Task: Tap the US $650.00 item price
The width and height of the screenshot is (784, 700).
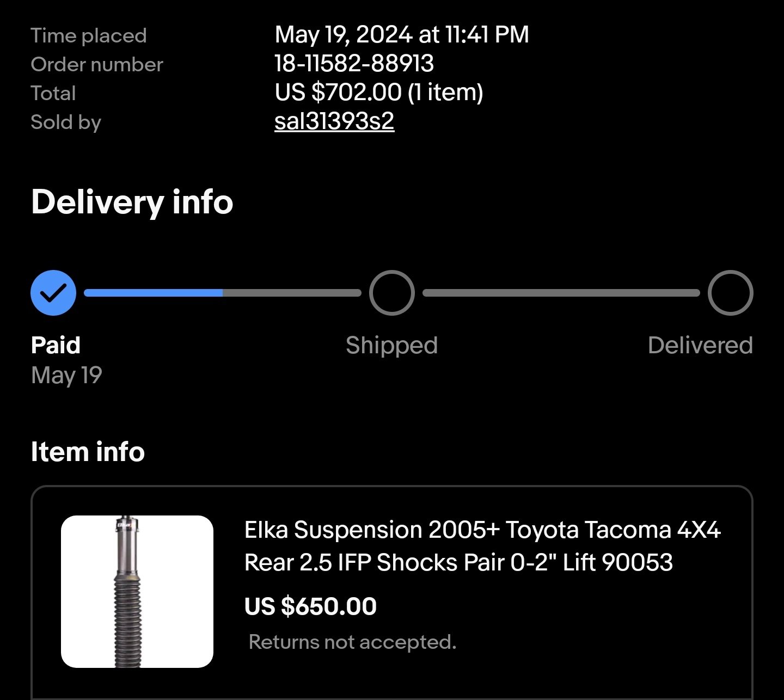Action: [x=311, y=606]
